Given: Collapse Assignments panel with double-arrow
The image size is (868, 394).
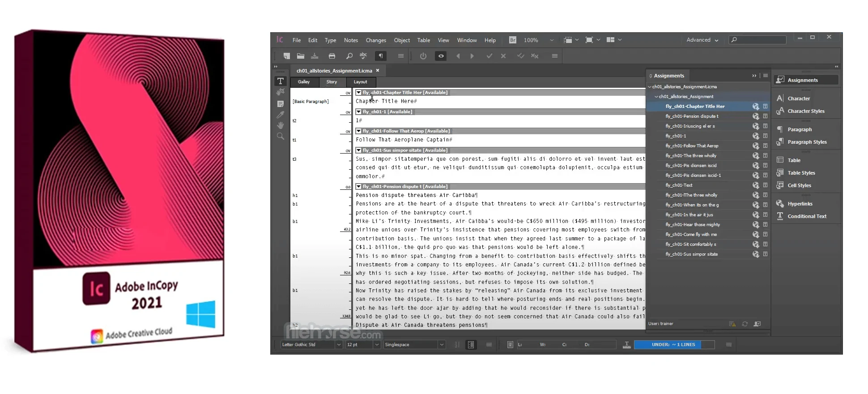Looking at the screenshot, I should 754,76.
